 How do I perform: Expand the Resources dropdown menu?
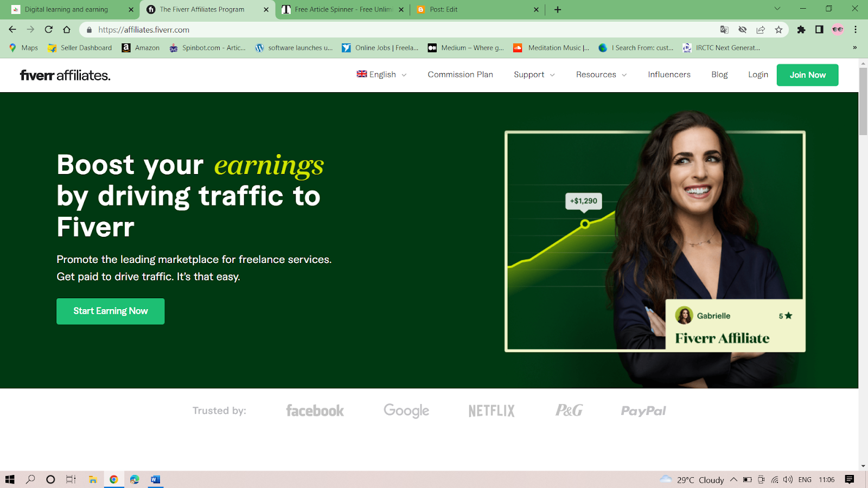601,74
